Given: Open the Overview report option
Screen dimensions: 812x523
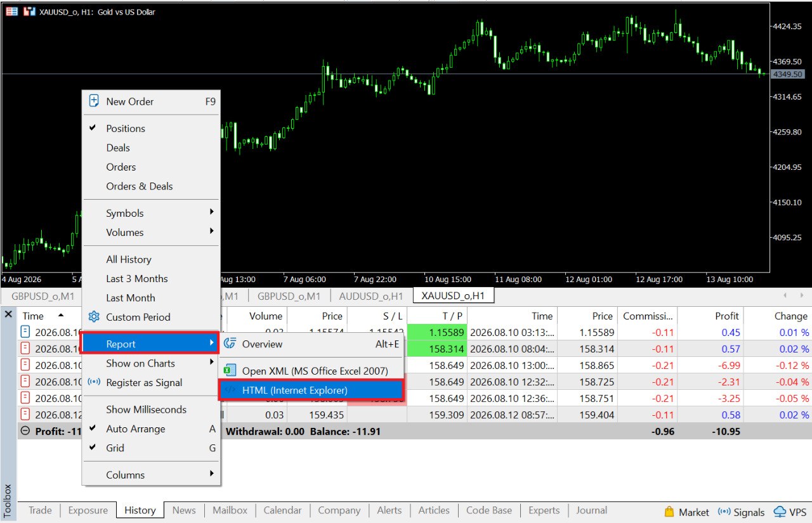Looking at the screenshot, I should tap(311, 344).
